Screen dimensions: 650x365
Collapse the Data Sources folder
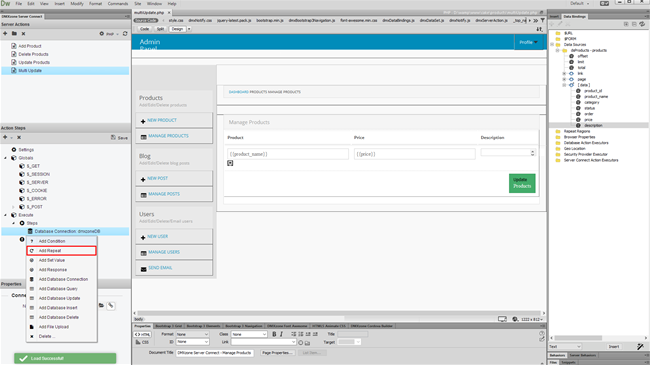[552, 44]
